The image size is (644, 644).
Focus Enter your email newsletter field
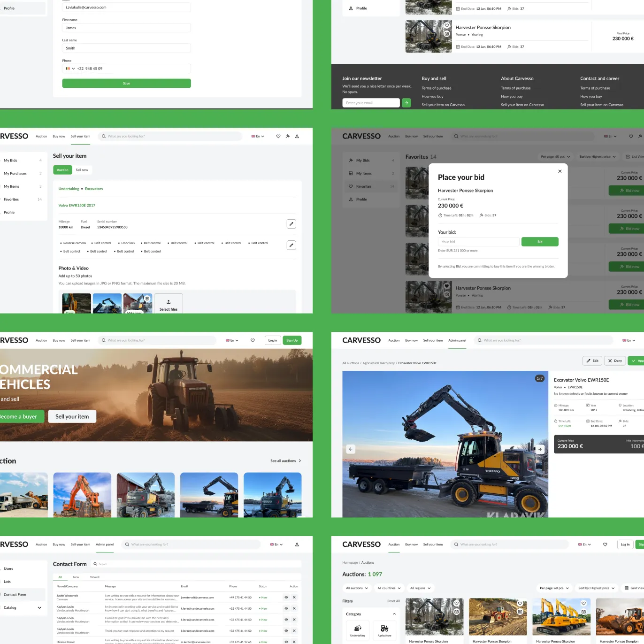(x=371, y=103)
